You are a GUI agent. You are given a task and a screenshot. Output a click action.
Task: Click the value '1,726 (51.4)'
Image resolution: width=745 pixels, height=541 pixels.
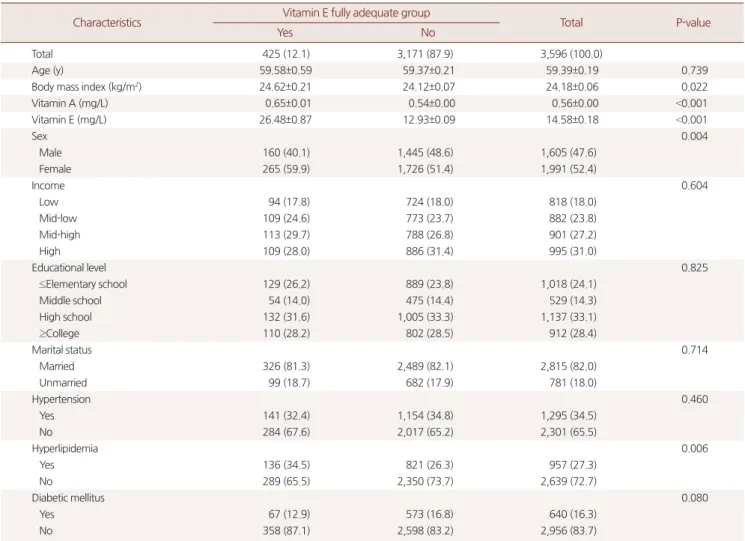[425, 169]
